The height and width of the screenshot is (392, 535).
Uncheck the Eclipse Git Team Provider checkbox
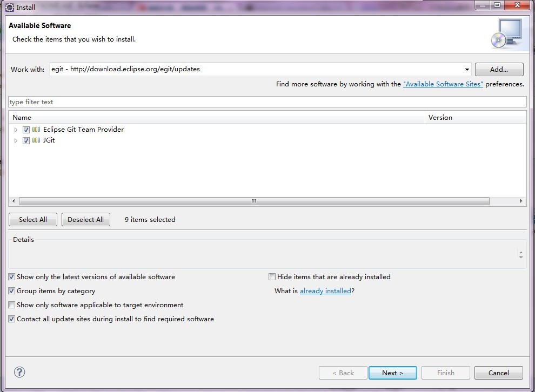(26, 130)
